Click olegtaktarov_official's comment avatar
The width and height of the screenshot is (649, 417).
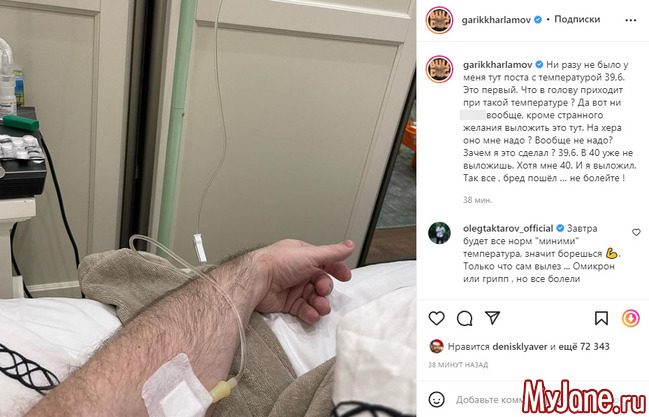pyautogui.click(x=439, y=233)
